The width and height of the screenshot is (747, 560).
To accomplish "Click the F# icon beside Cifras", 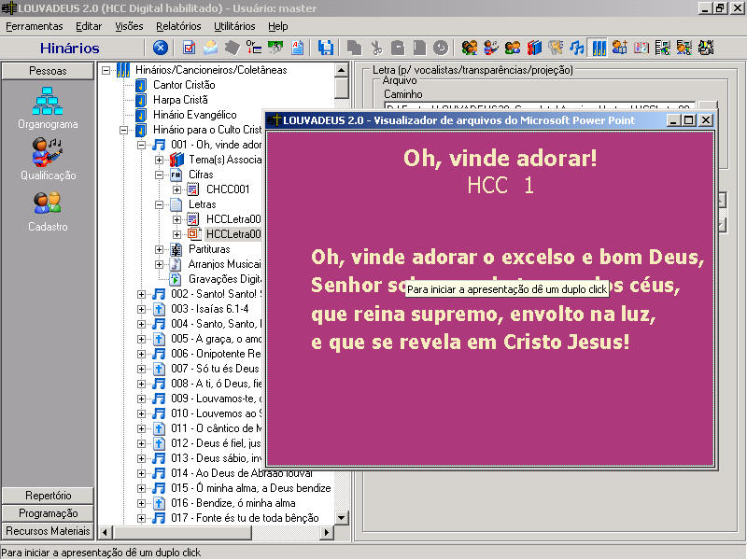I will pos(176,175).
